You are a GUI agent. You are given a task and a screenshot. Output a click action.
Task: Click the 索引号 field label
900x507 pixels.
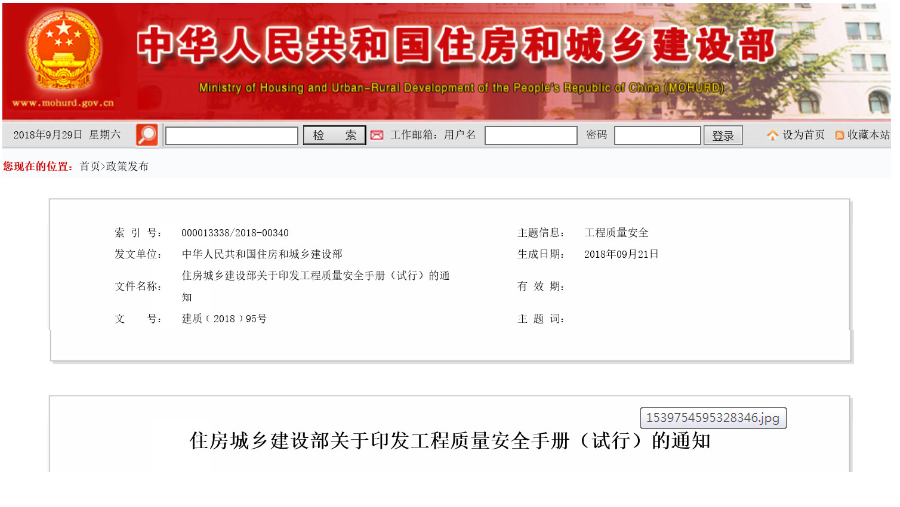[x=138, y=233]
